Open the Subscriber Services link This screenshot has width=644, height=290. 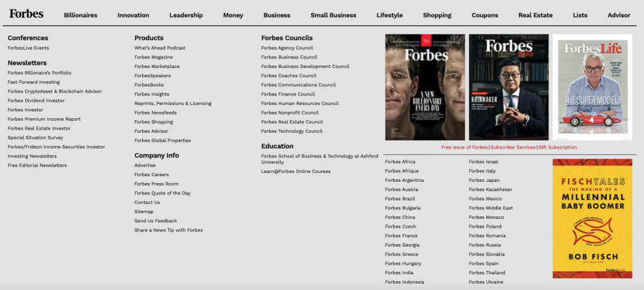[513, 147]
